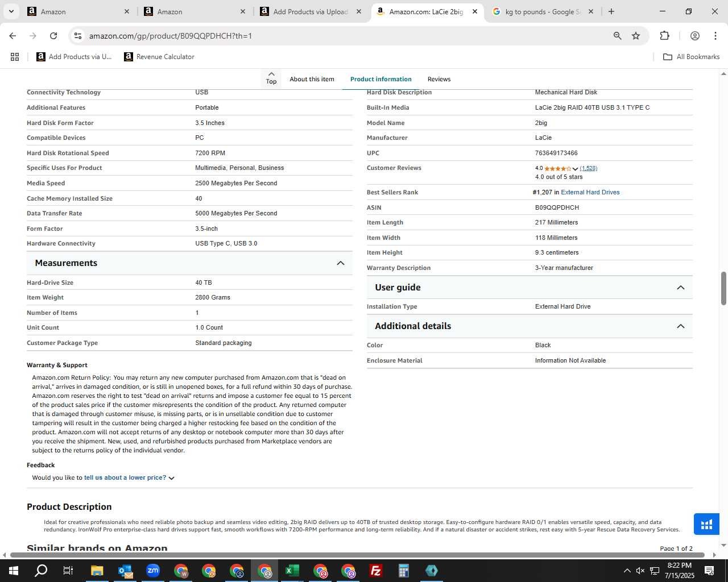The width and height of the screenshot is (728, 582).
Task: Click the ASIN value B09QQPDHCH
Action: [x=557, y=207]
